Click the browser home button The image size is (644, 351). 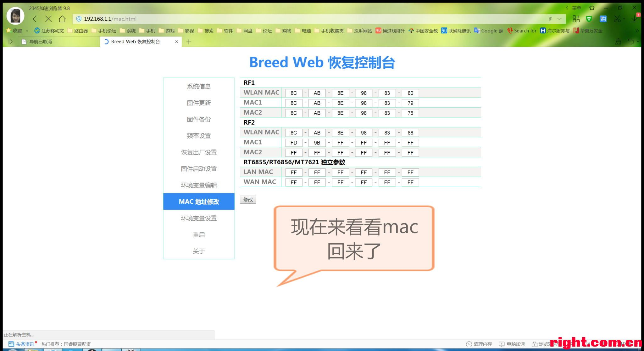click(x=62, y=19)
